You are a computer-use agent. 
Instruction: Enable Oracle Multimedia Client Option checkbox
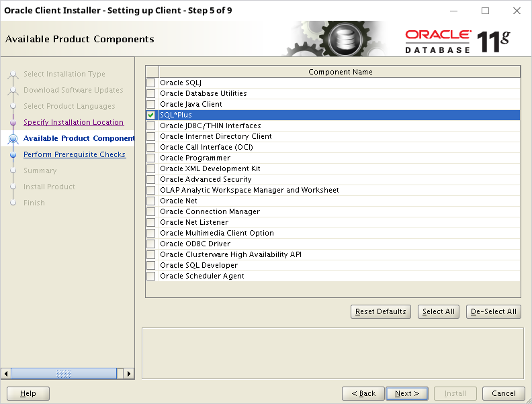150,233
